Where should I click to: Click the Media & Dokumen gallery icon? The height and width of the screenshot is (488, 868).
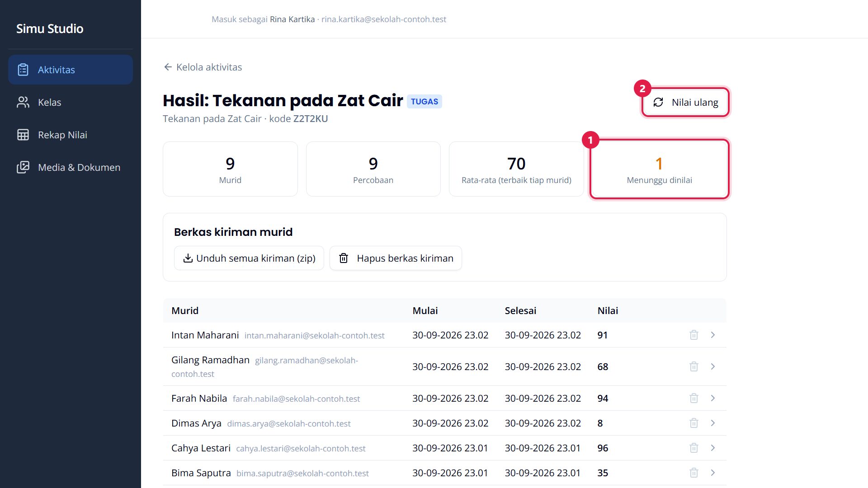click(x=23, y=167)
